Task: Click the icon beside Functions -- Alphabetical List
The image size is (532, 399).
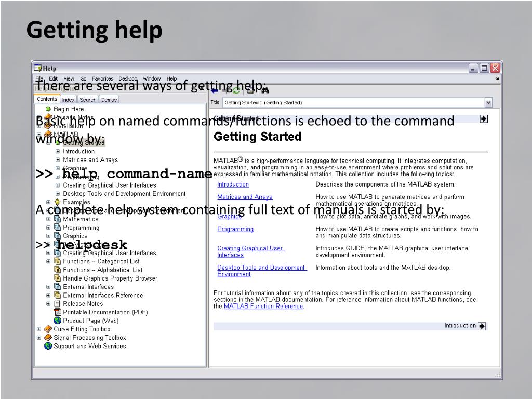Action: [x=57, y=270]
